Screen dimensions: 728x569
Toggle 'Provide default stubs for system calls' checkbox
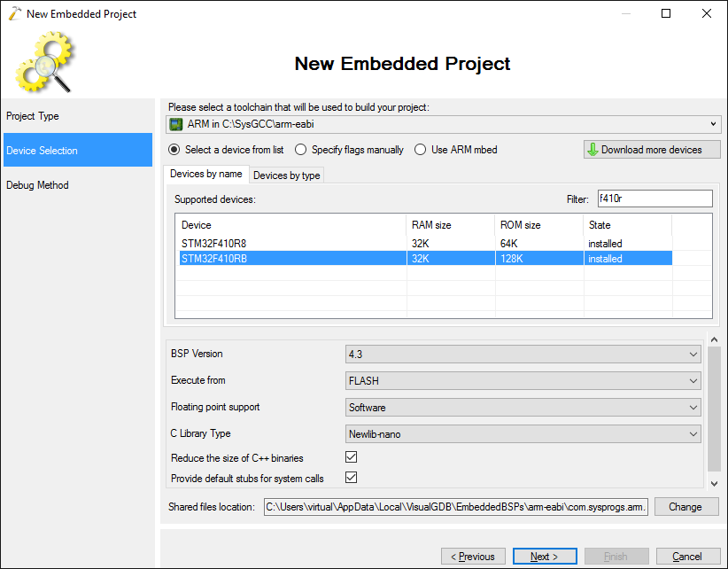pos(351,478)
